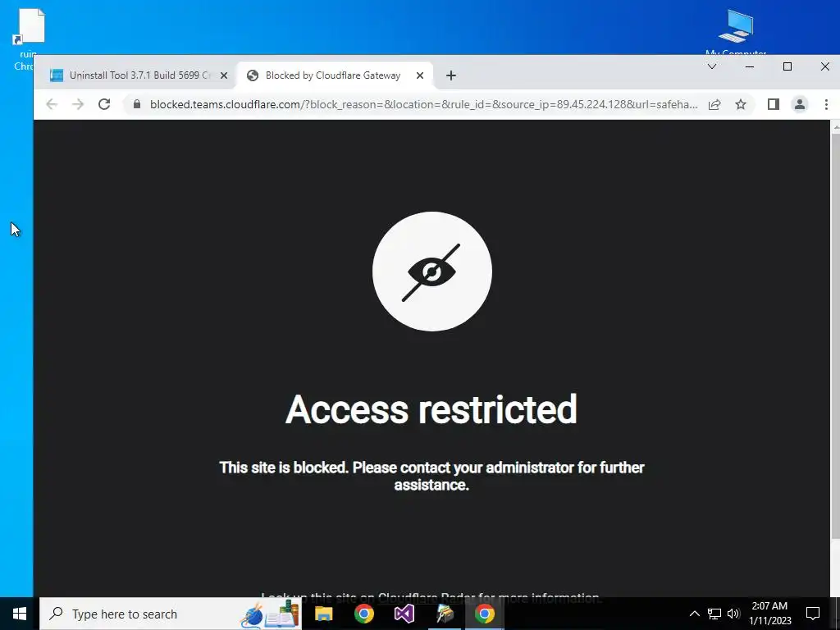The height and width of the screenshot is (630, 840).
Task: Open File Explorer from taskbar
Action: (323, 614)
